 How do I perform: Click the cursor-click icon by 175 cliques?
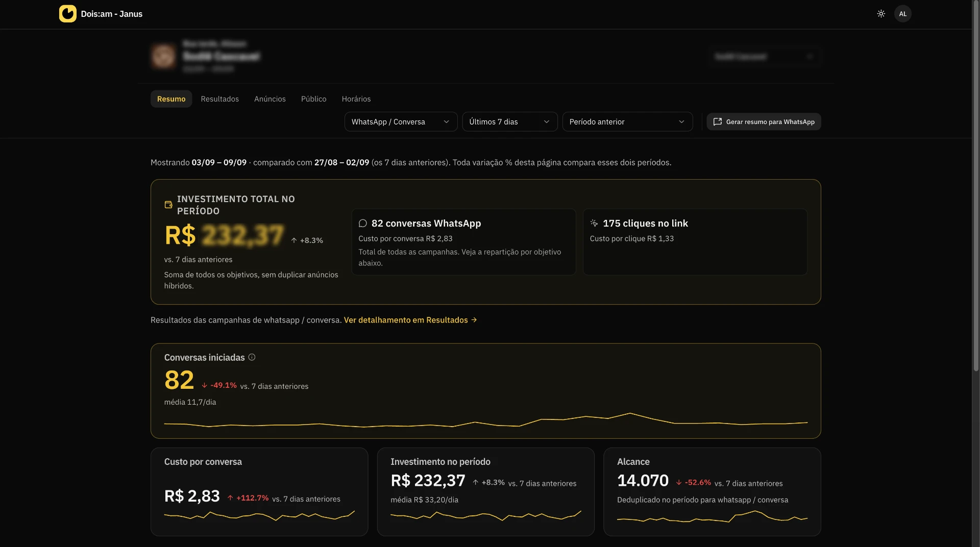594,223
